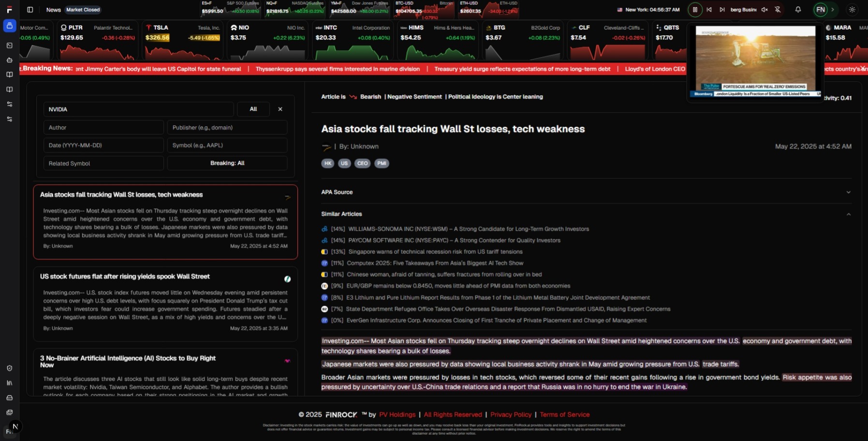Screen dimensions: 868x441
Task: Click source icon on US stock futures card
Action: coord(288,279)
